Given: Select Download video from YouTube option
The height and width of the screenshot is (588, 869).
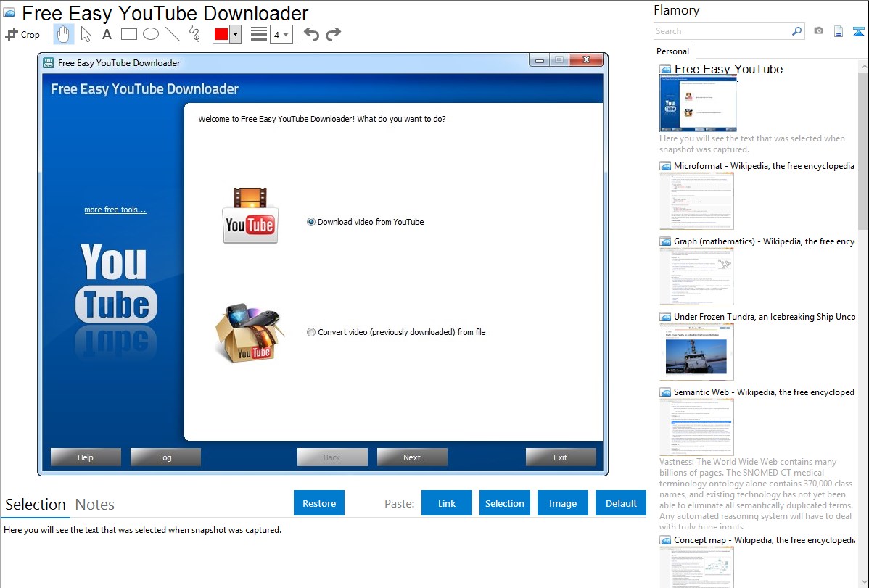Looking at the screenshot, I should (366, 222).
